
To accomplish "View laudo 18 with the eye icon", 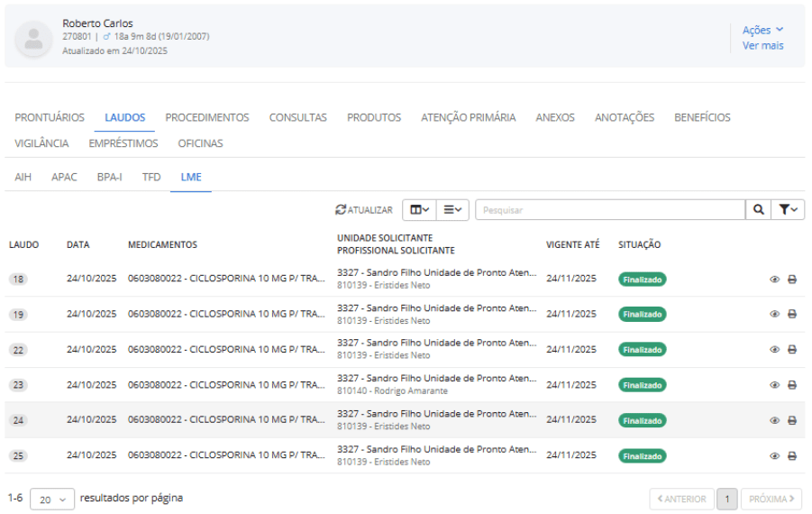I will pos(774,280).
